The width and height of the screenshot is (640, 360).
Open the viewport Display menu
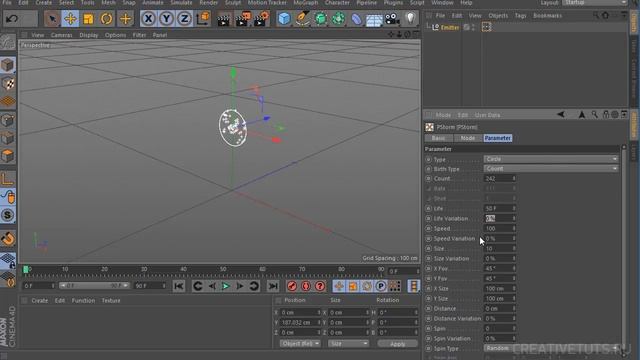(89, 35)
